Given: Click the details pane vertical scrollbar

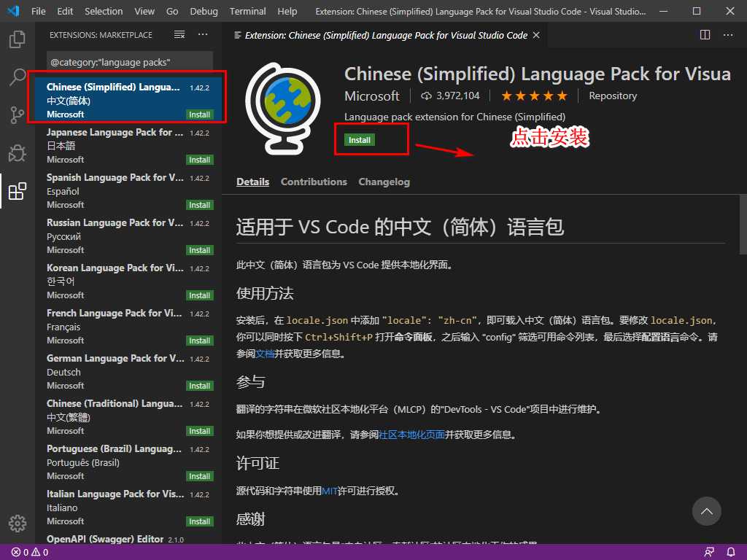Looking at the screenshot, I should click(x=743, y=225).
